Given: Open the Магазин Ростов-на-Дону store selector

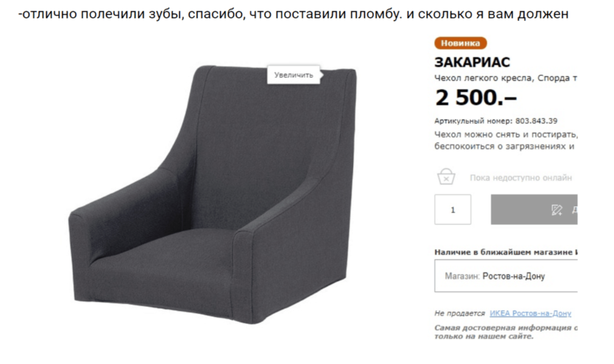Looking at the screenshot, I should pyautogui.click(x=506, y=276).
